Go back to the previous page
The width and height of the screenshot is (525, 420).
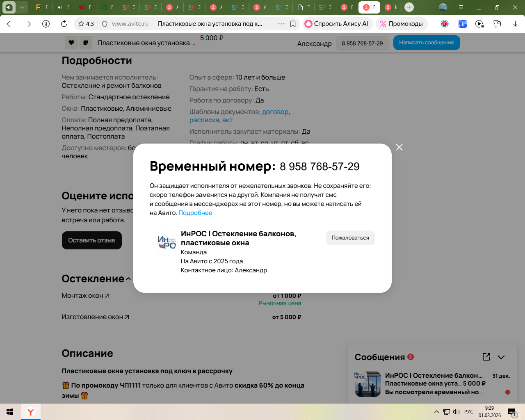[x=10, y=24]
